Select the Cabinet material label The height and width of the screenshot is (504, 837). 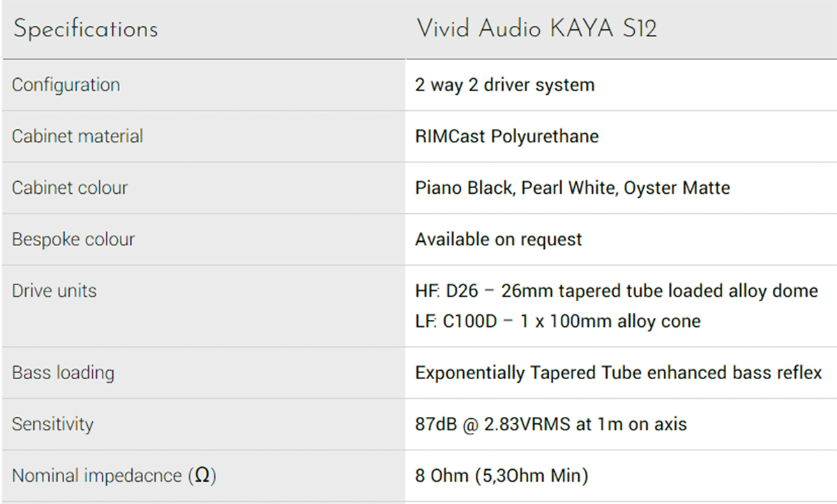(77, 136)
